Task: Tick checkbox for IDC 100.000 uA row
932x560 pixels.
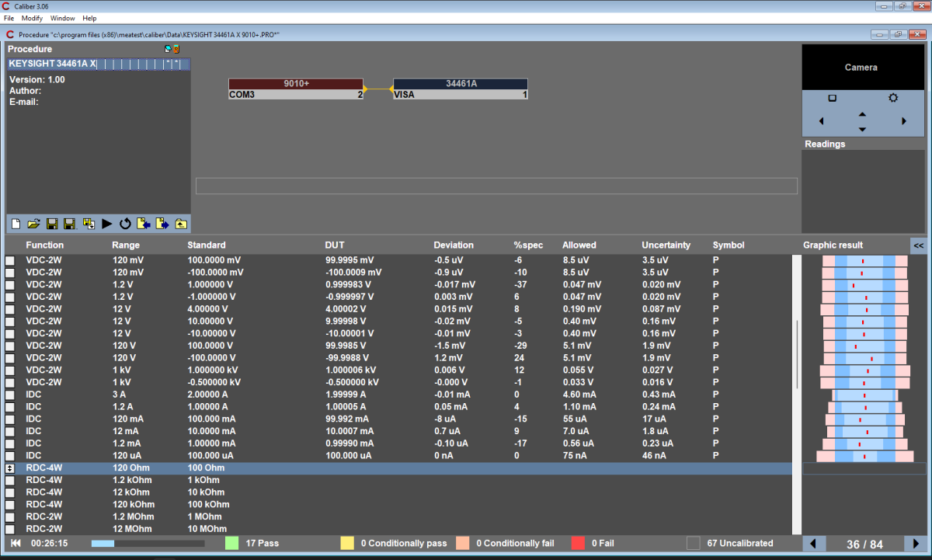Action: coord(10,456)
